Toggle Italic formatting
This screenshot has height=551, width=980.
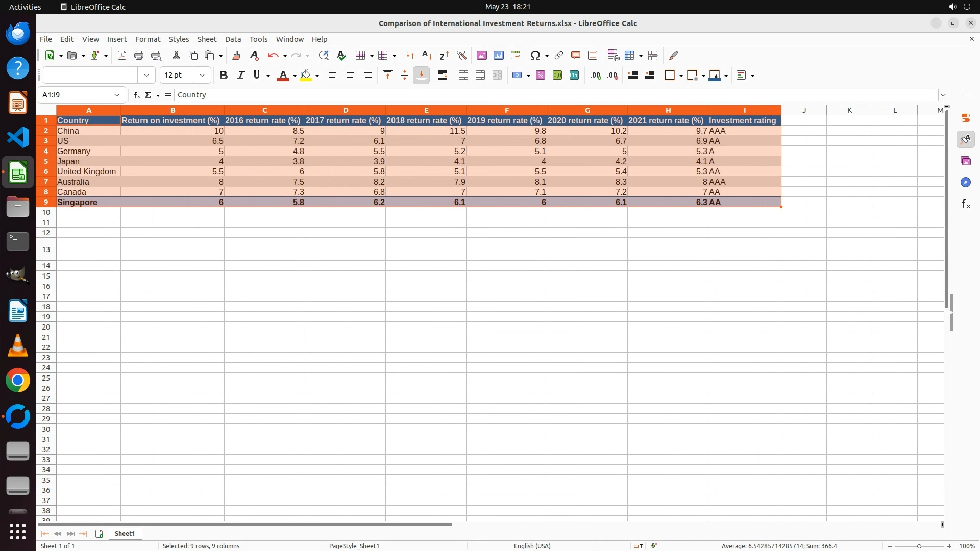coord(240,76)
